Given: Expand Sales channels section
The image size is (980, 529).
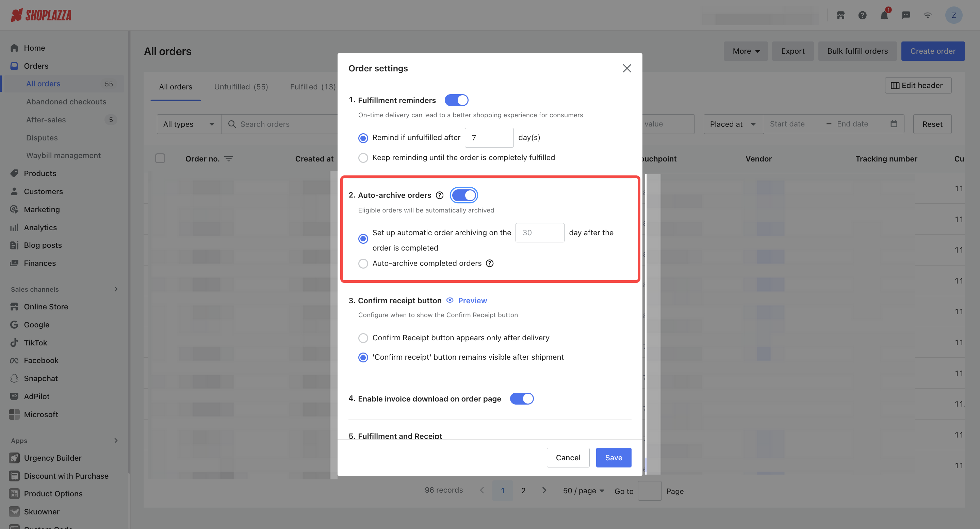Looking at the screenshot, I should [x=116, y=289].
